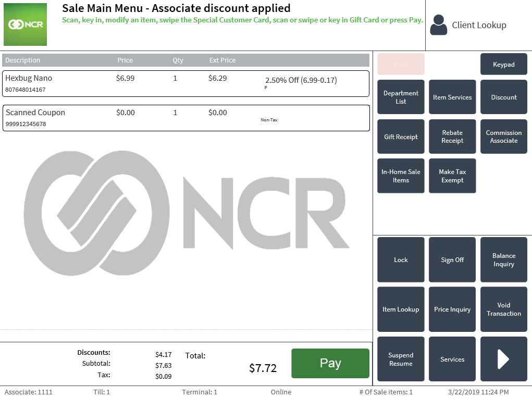
Task: Click the Ext Price column header
Action: pos(222,60)
